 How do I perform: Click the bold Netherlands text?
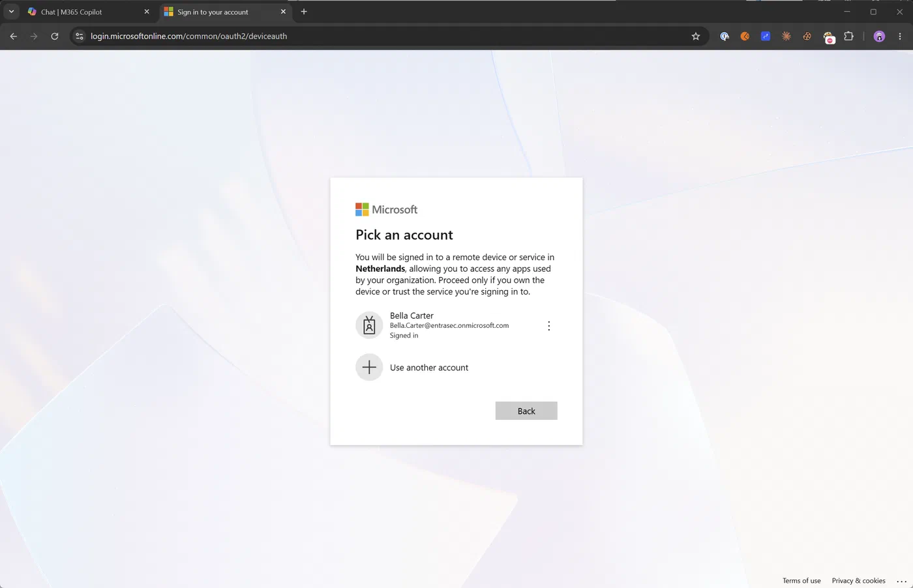click(380, 269)
